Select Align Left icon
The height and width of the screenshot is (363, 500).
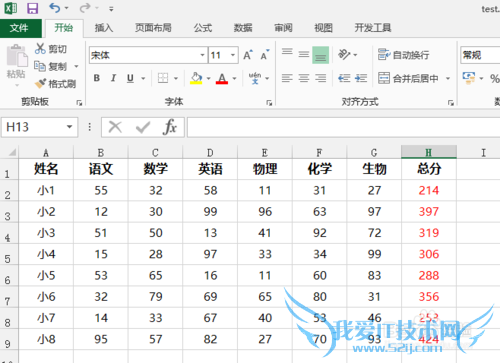click(x=287, y=78)
